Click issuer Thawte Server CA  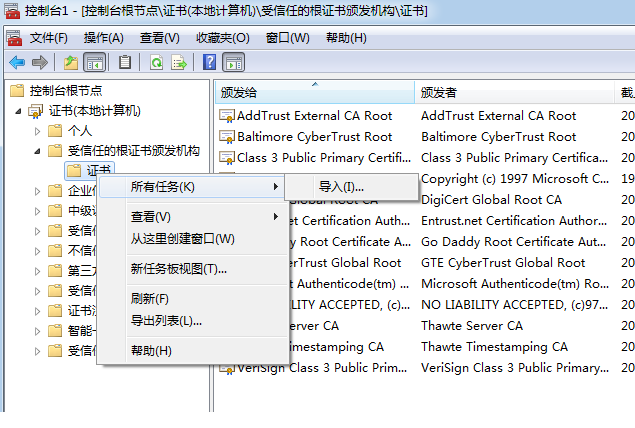[472, 326]
